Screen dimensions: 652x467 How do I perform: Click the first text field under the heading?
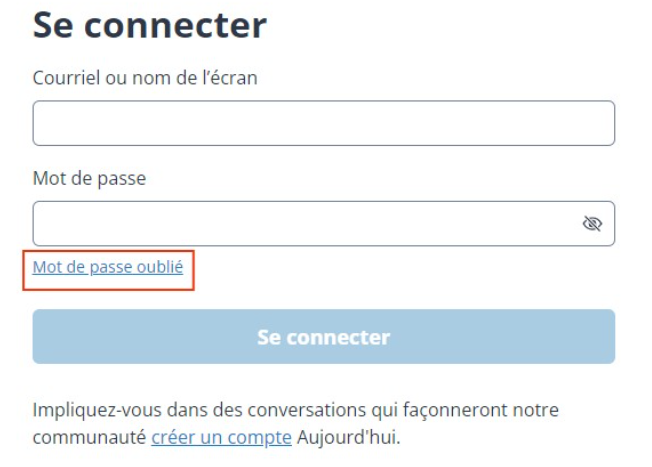(x=323, y=123)
